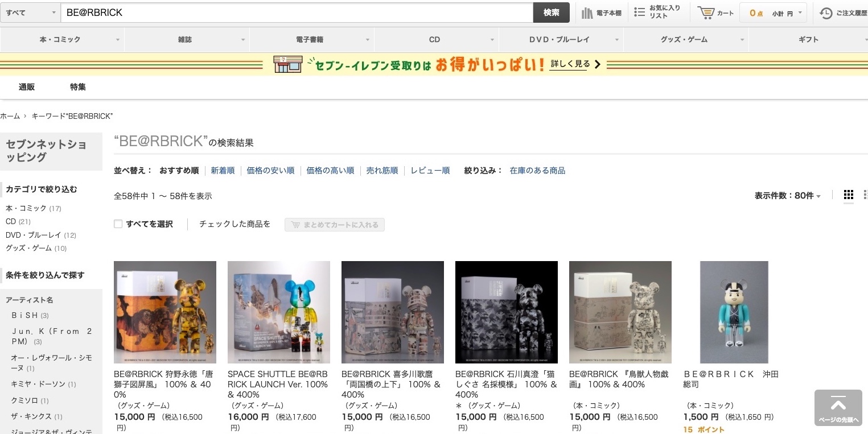The image size is (868, 434).
Task: Click the まとめてカートに入れる button
Action: 335,225
